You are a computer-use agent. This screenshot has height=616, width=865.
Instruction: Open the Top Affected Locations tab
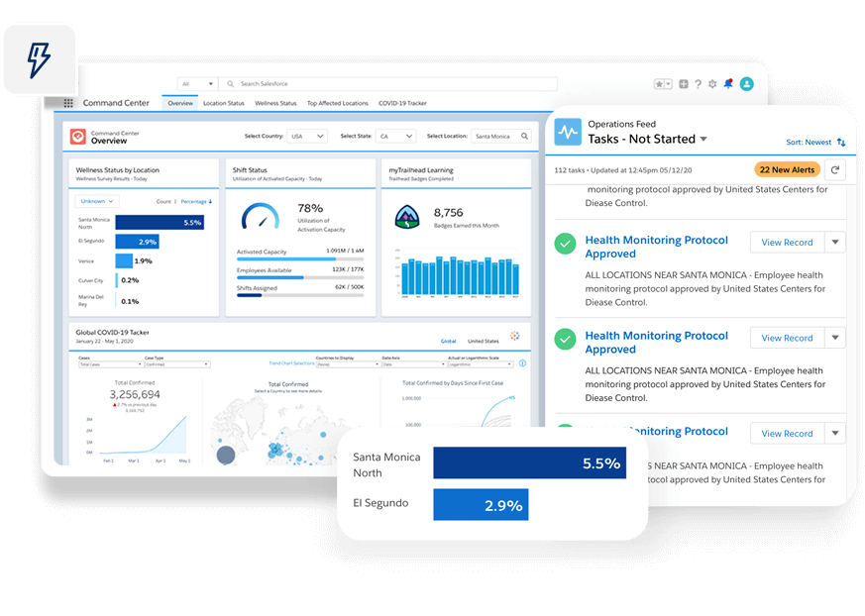[338, 103]
